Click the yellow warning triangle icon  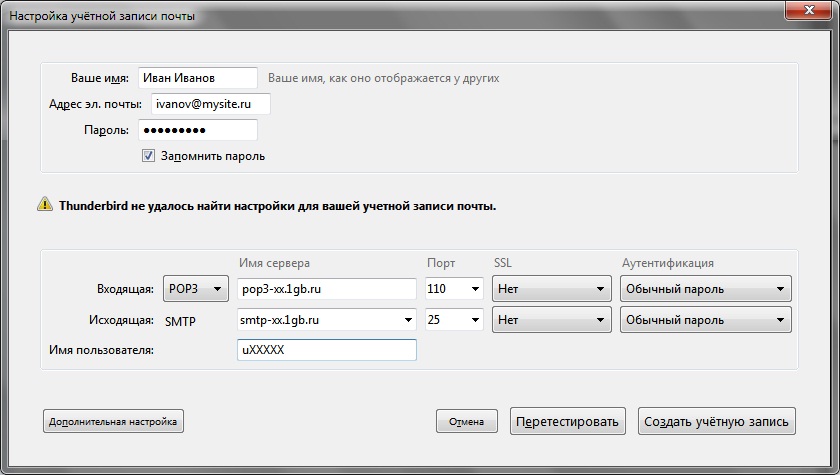pyautogui.click(x=45, y=205)
